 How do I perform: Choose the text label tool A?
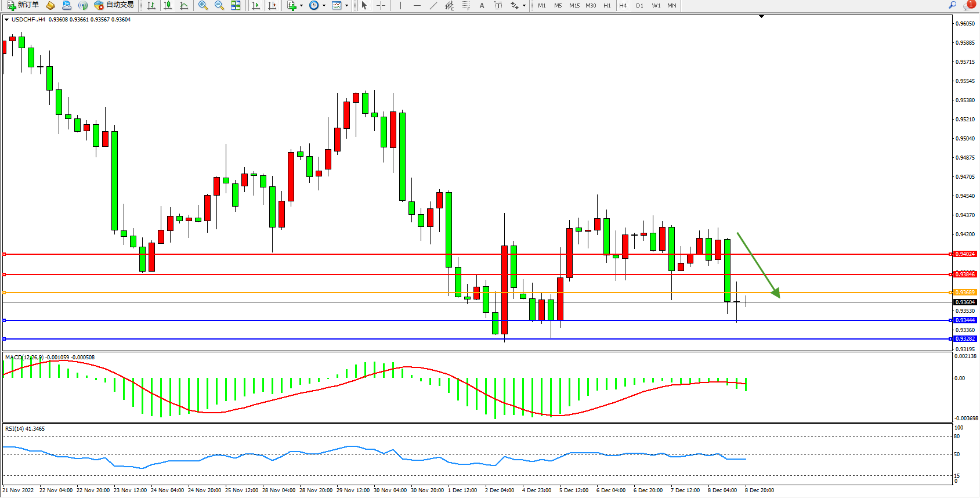482,5
